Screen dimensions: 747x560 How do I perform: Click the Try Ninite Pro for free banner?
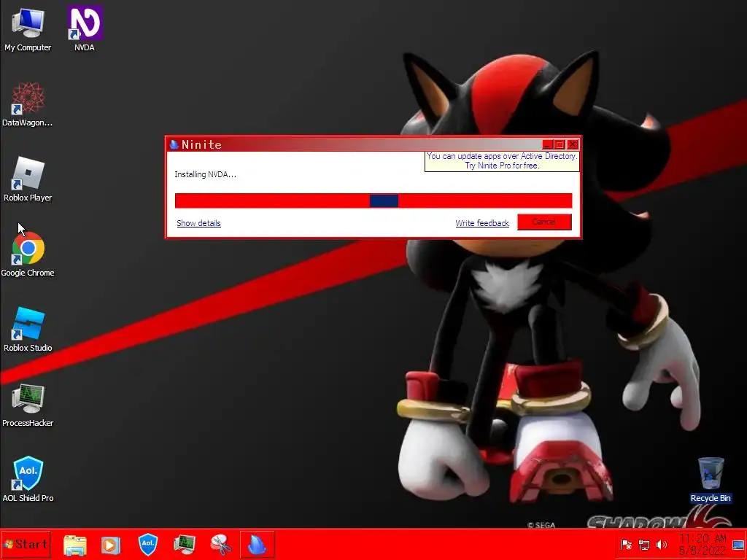point(502,161)
